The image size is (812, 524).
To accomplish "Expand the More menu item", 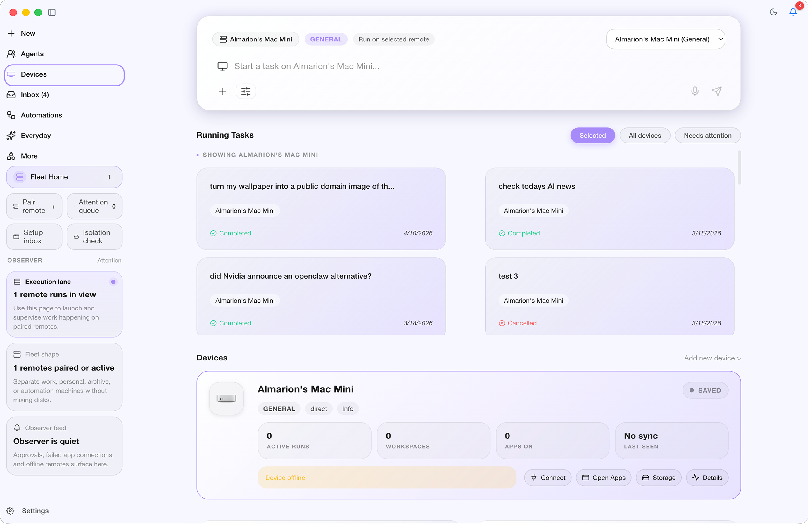I will (22, 156).
